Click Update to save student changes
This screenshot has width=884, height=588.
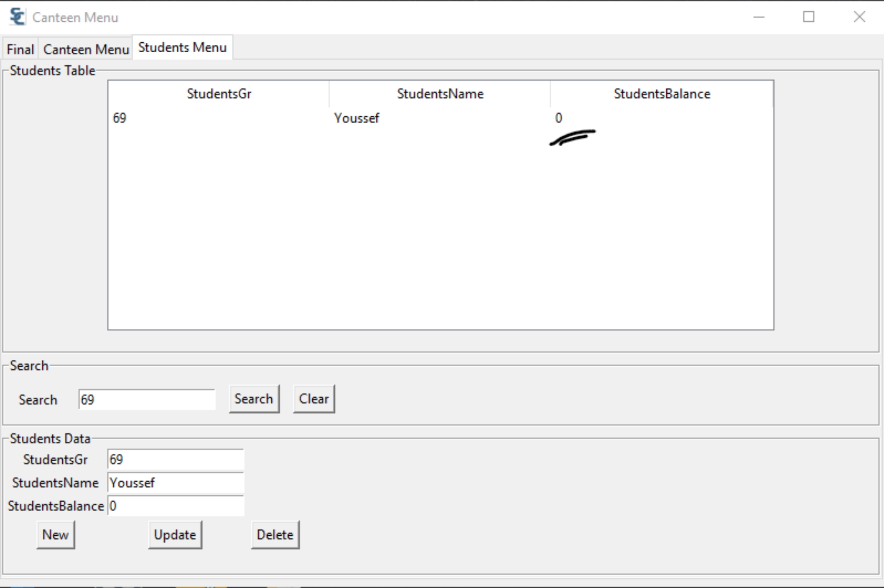tap(175, 535)
